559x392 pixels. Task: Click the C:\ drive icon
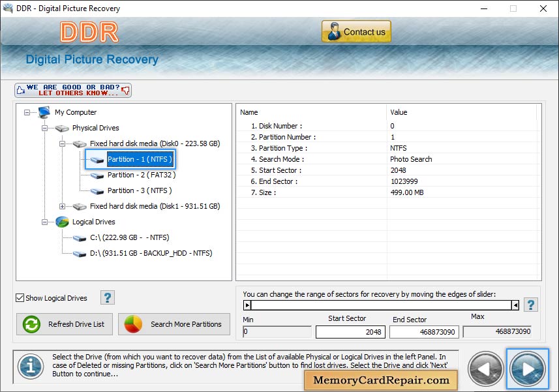point(80,238)
